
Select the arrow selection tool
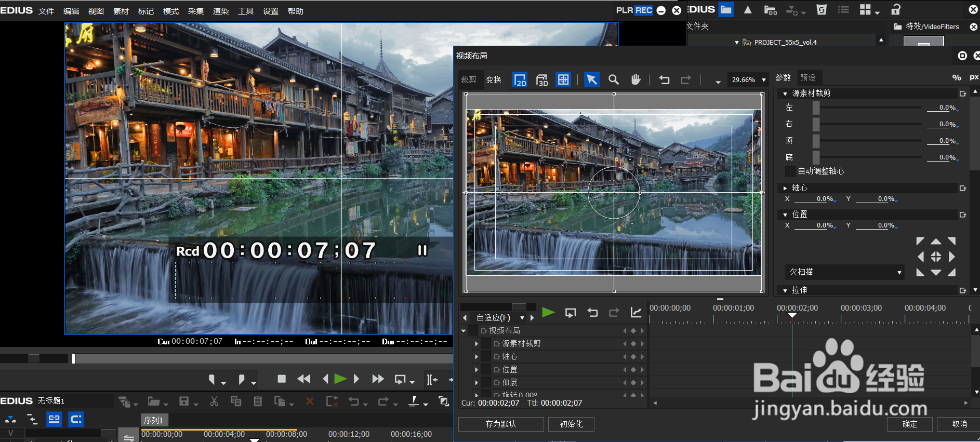591,79
